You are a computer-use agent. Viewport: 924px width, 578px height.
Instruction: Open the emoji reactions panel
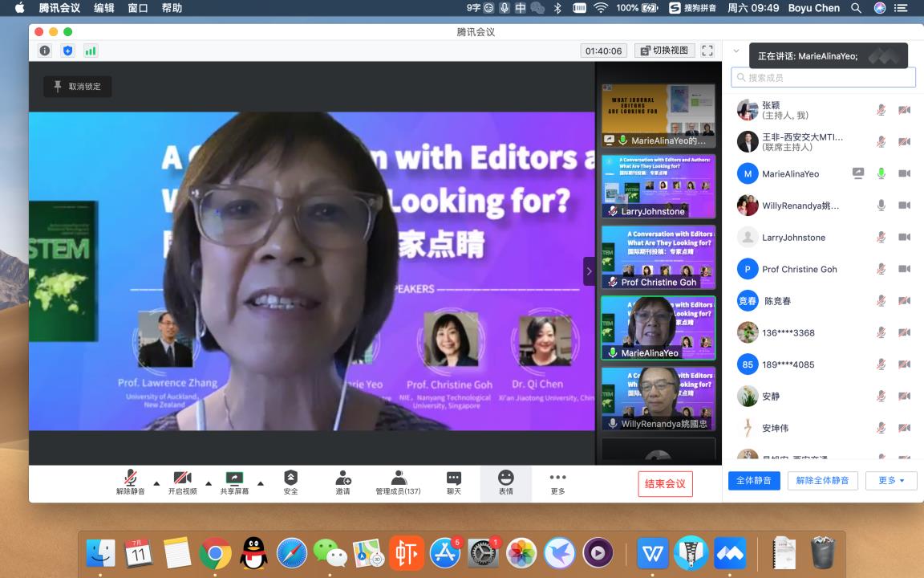click(505, 482)
